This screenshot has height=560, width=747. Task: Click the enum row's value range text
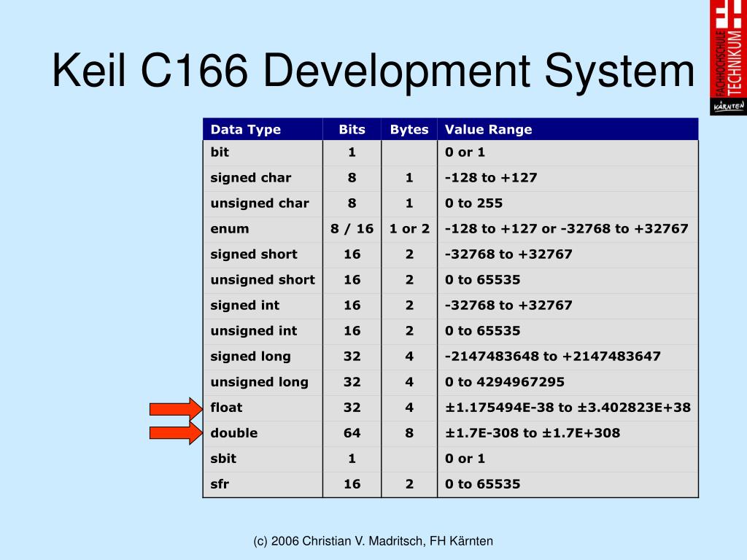567,228
